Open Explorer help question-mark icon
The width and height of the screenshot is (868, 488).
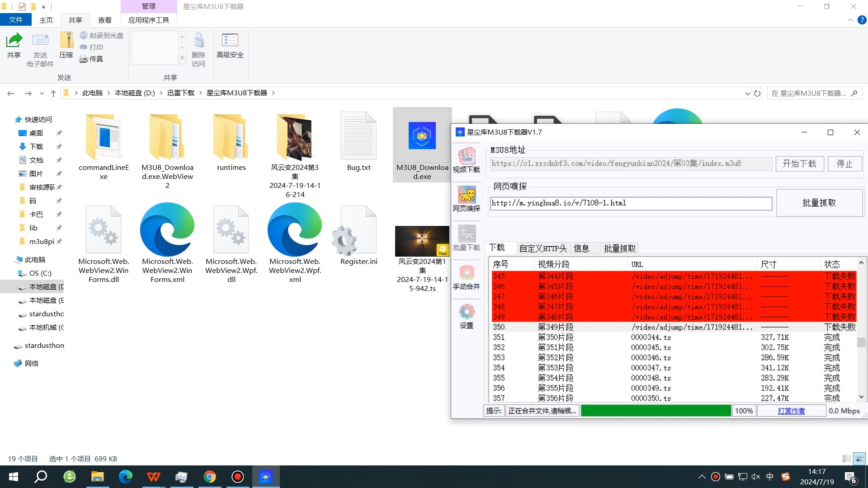coord(862,20)
